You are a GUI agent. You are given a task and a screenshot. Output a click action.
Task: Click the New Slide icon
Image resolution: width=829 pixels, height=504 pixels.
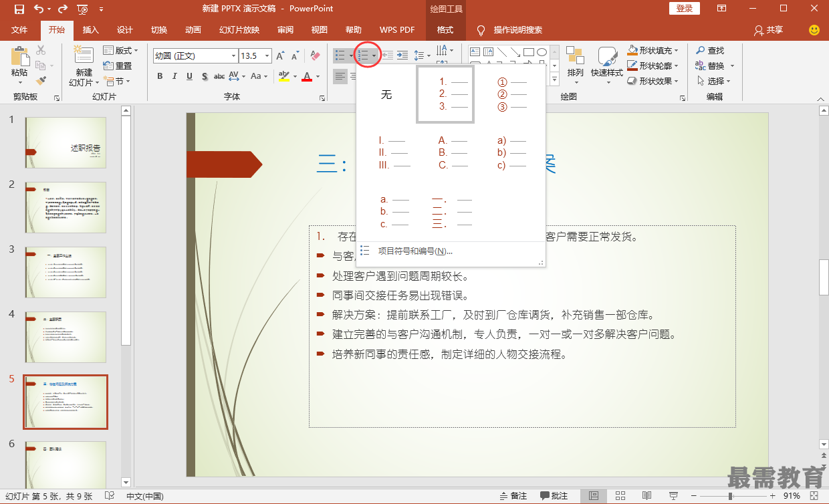point(84,55)
